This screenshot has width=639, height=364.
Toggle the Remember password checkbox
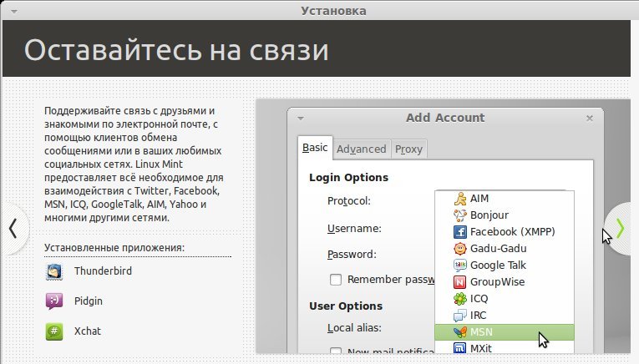(336, 280)
